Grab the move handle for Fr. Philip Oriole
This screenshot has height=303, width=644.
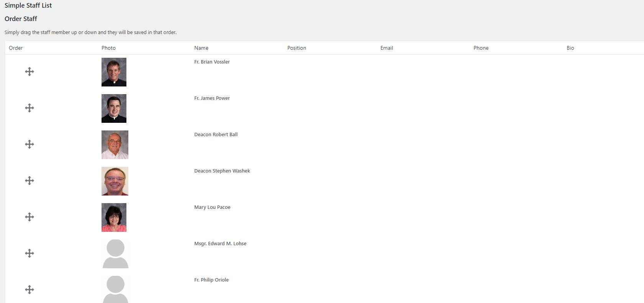pyautogui.click(x=29, y=290)
